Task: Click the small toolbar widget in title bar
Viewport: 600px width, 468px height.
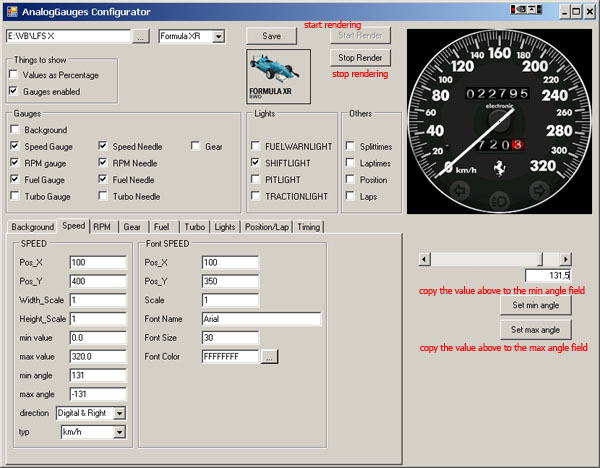Action: click(526, 11)
